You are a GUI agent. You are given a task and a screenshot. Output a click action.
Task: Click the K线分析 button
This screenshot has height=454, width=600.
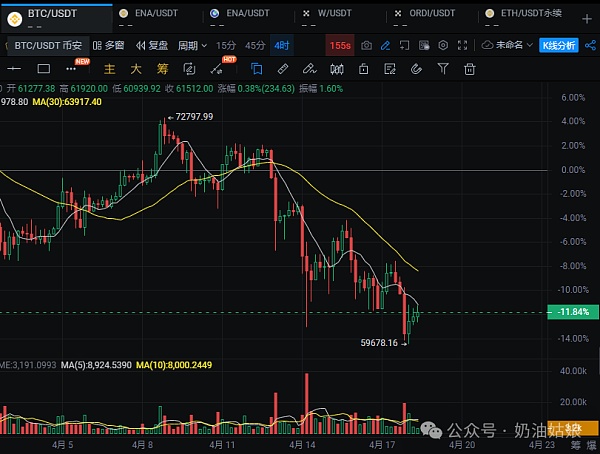560,46
